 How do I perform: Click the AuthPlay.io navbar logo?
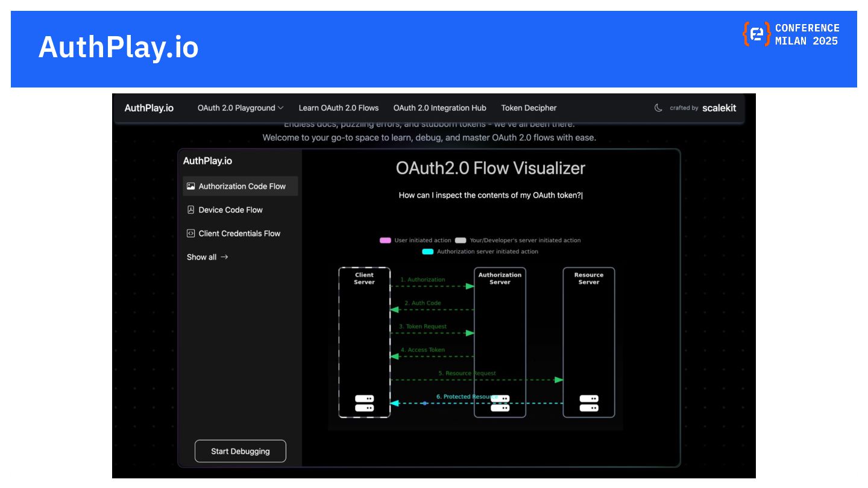[x=149, y=108]
